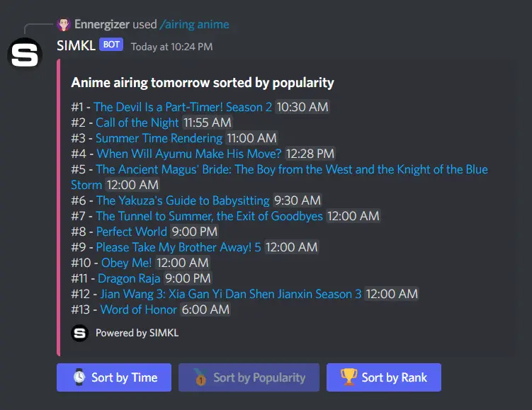This screenshot has width=532, height=410.
Task: Open the /airing anime command link
Action: point(194,24)
